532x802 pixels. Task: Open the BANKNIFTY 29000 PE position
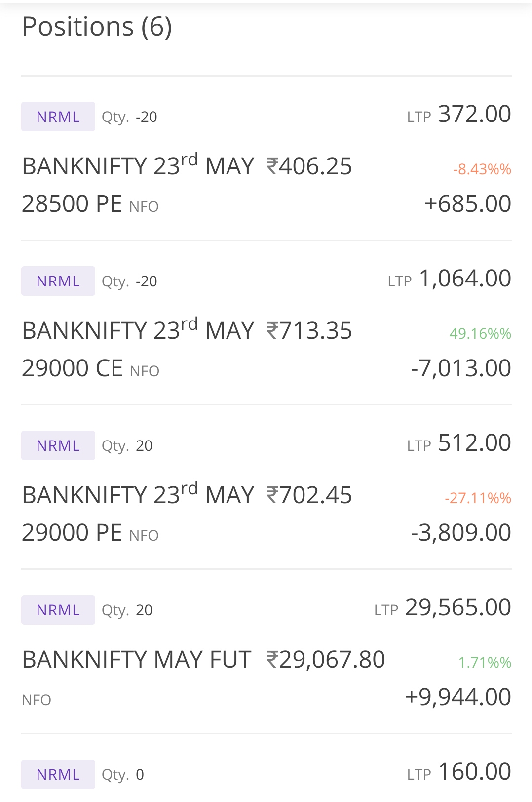pos(266,487)
